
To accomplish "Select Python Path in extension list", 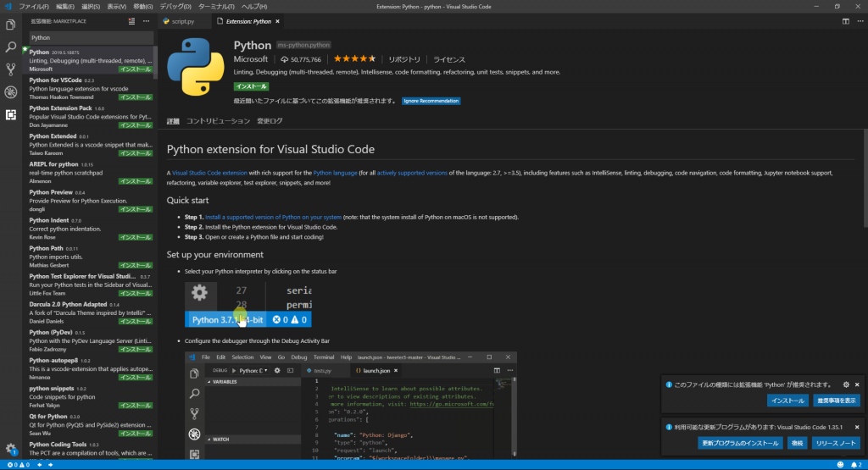I will pyautogui.click(x=90, y=257).
